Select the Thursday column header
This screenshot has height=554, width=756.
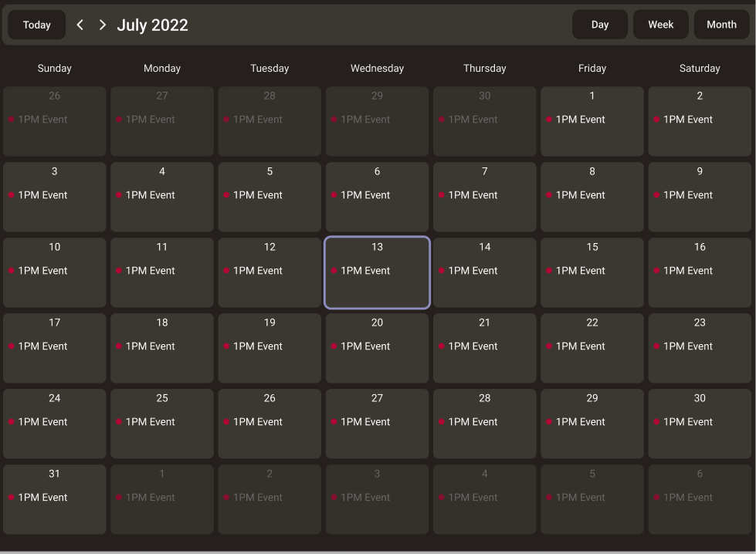(484, 69)
